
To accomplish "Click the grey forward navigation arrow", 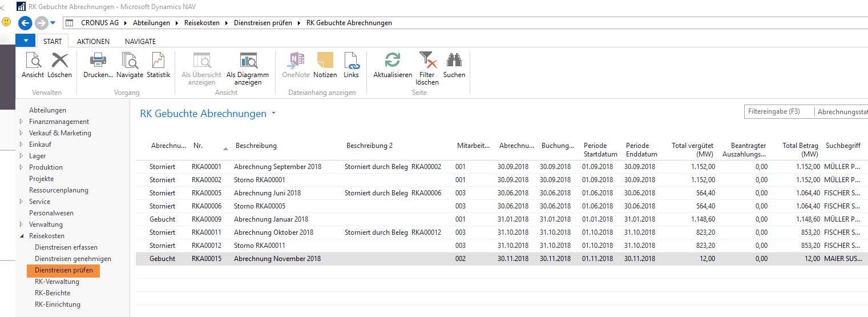I will click(41, 23).
